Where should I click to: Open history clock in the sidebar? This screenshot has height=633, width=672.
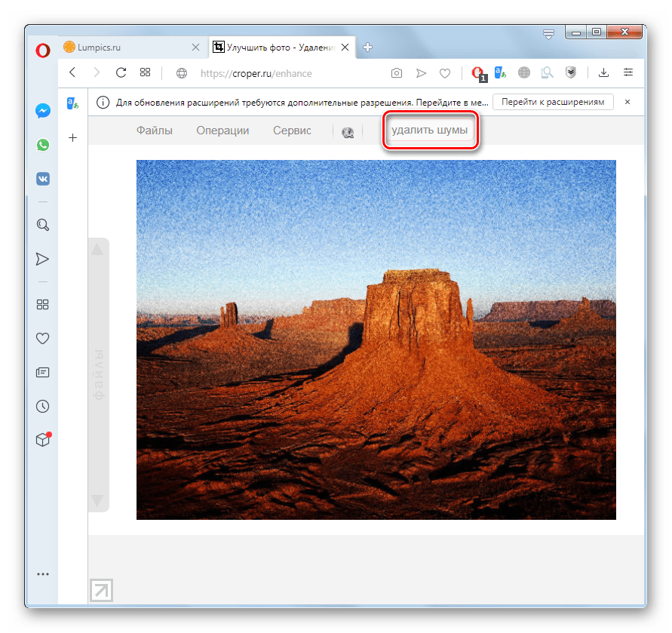tap(42, 406)
